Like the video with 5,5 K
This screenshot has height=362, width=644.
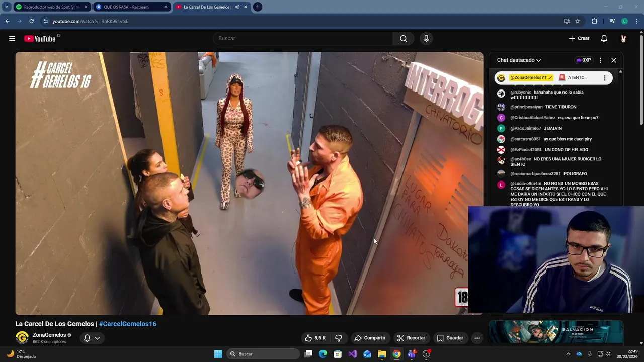point(315,338)
